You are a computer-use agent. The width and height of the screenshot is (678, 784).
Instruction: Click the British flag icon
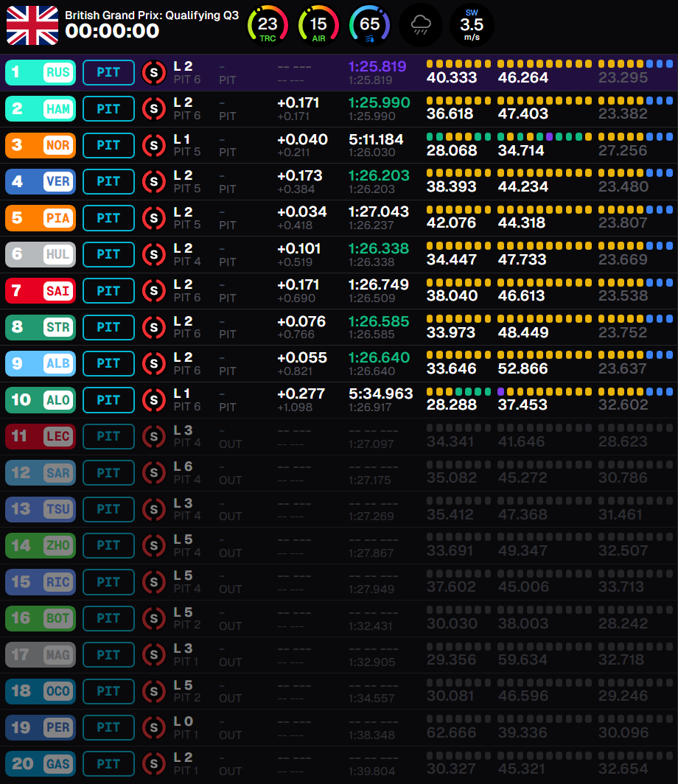(32, 25)
